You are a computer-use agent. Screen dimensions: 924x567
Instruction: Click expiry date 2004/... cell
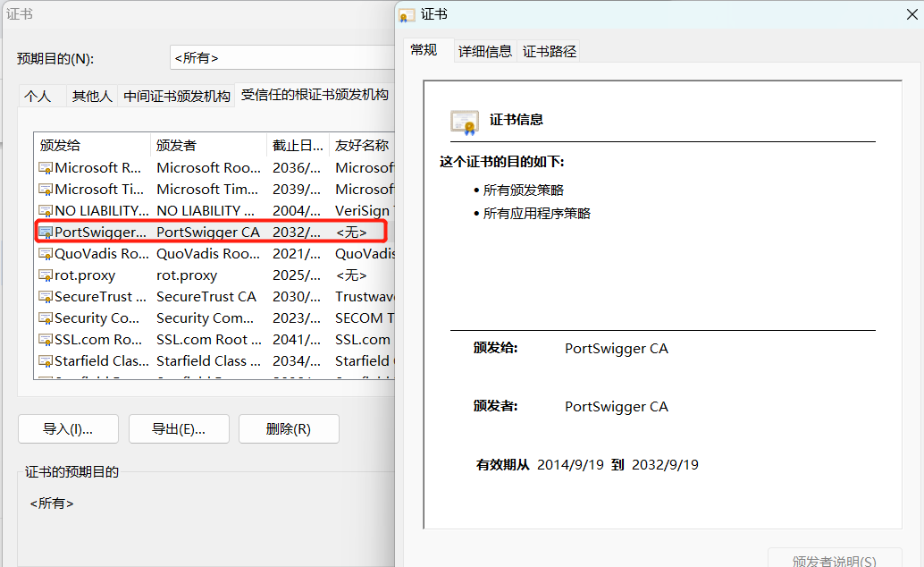click(297, 211)
